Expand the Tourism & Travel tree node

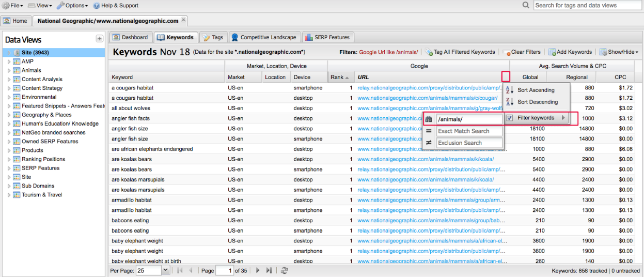tap(9, 195)
